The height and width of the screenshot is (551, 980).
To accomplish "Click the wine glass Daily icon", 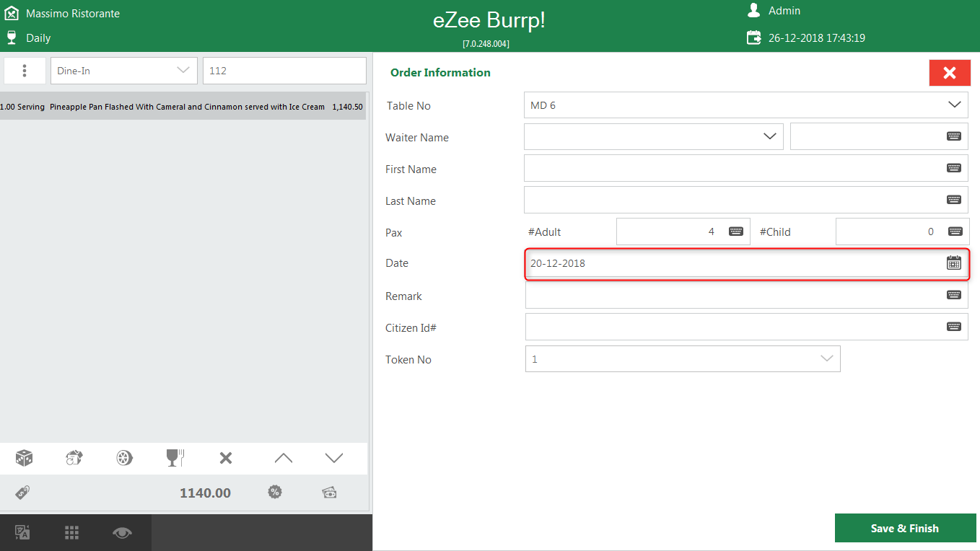I will coord(11,37).
